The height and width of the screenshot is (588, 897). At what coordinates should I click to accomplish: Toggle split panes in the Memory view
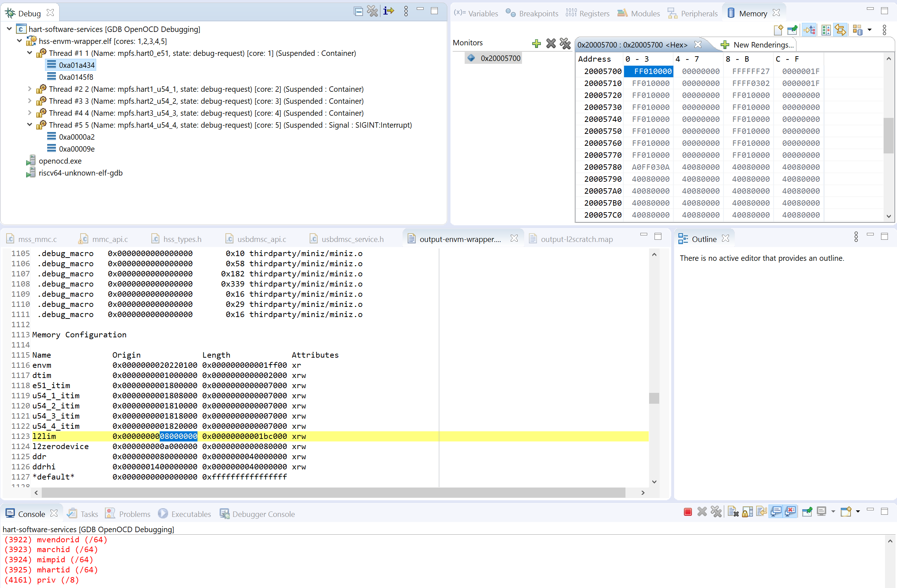[826, 29]
